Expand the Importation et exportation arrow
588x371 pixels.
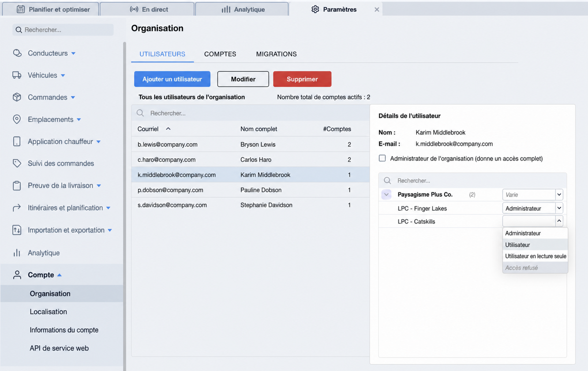click(110, 230)
